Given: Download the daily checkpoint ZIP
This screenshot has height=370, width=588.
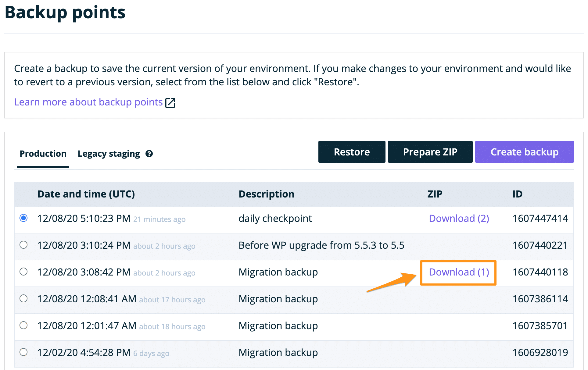Looking at the screenshot, I should pos(459,218).
